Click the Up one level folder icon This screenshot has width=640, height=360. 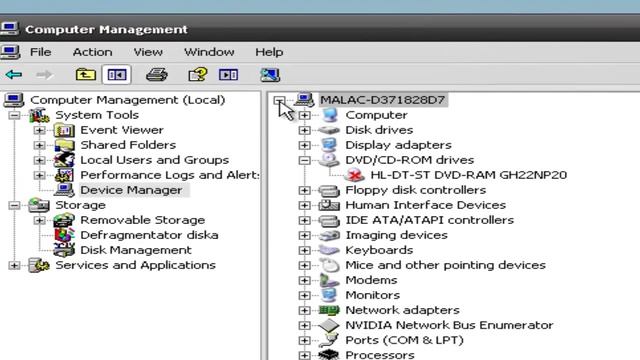point(86,75)
